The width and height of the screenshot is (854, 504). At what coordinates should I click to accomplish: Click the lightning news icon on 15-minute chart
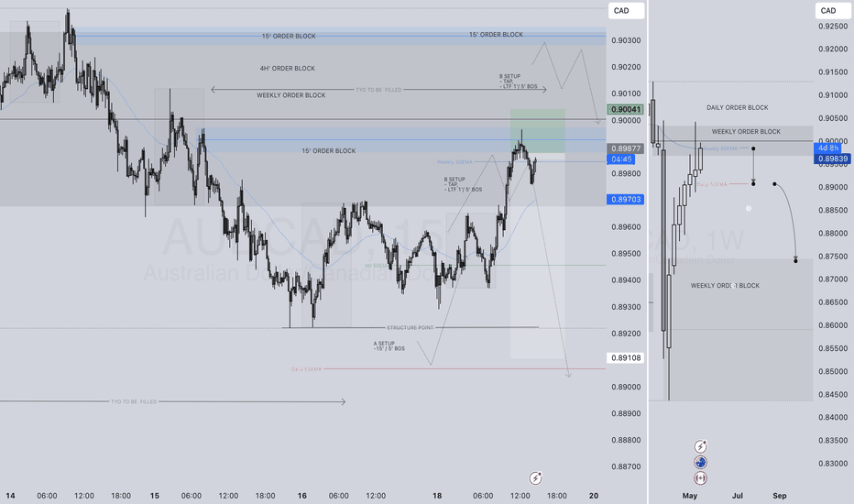[x=536, y=477]
